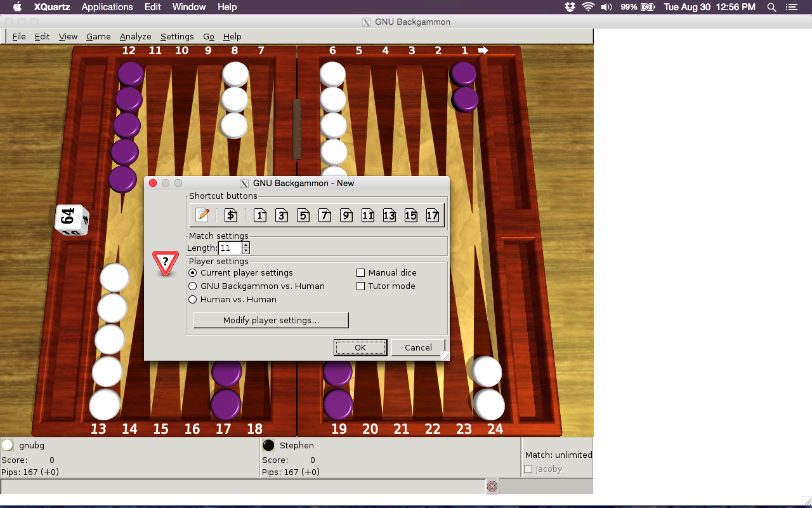
Task: Start a 3-point match shortcut
Action: (282, 215)
